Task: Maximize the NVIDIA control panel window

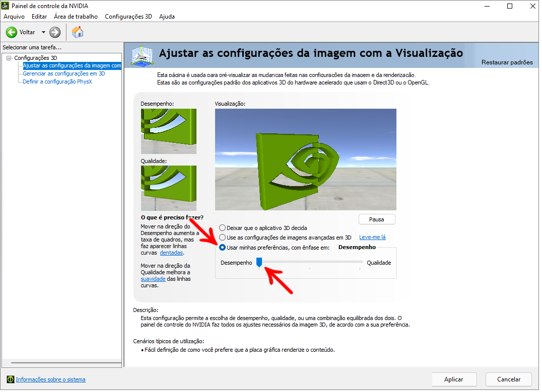Action: coord(509,6)
